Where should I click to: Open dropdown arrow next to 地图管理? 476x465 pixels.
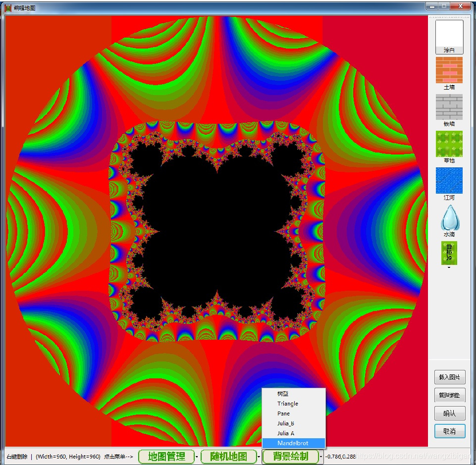[197, 457]
